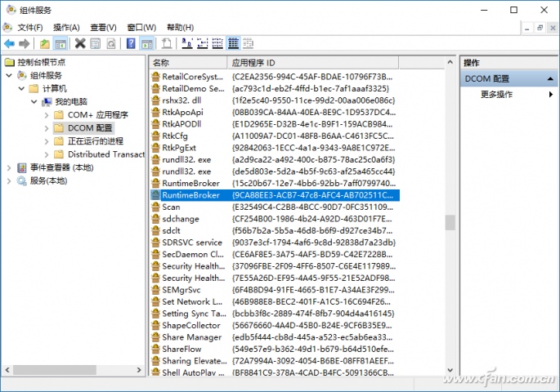Screen dimensions: 560x392
Task: Click the Up one level folder icon
Action: coord(44,43)
